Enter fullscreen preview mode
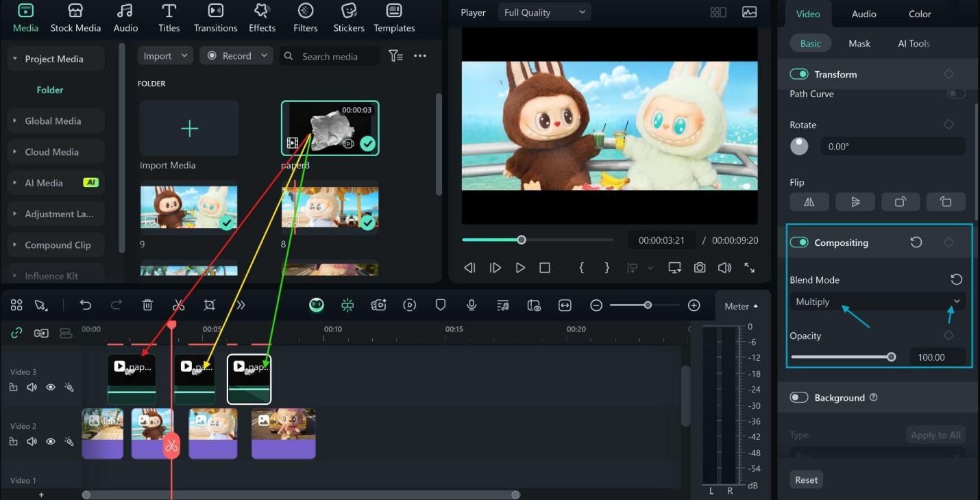 (750, 268)
